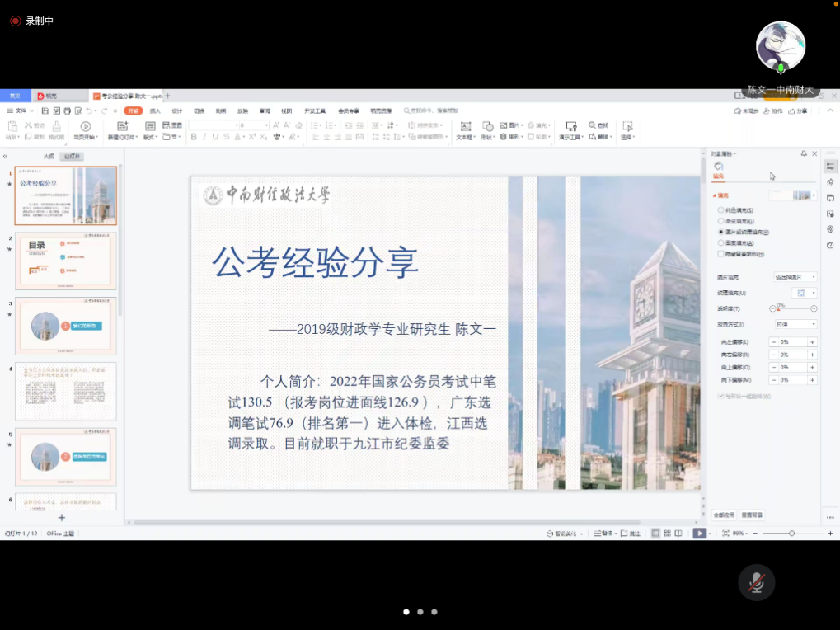Check the hide background graphics checkbox

pos(721,254)
